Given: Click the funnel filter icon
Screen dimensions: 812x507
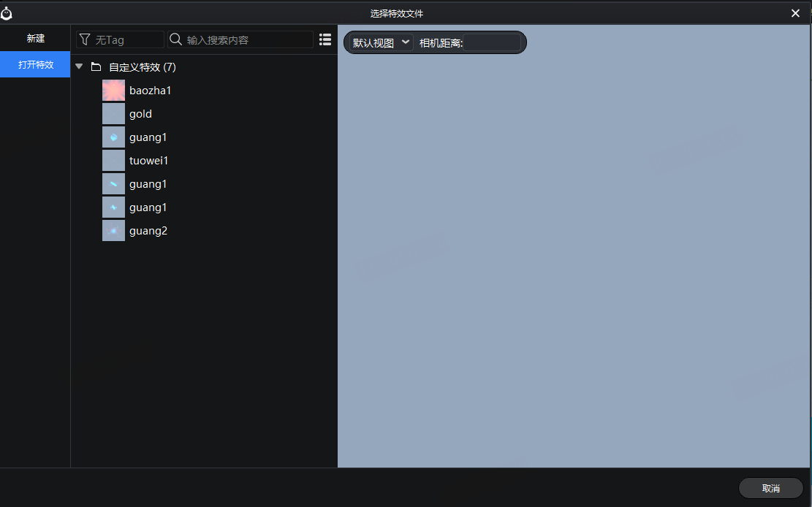Looking at the screenshot, I should pos(85,39).
